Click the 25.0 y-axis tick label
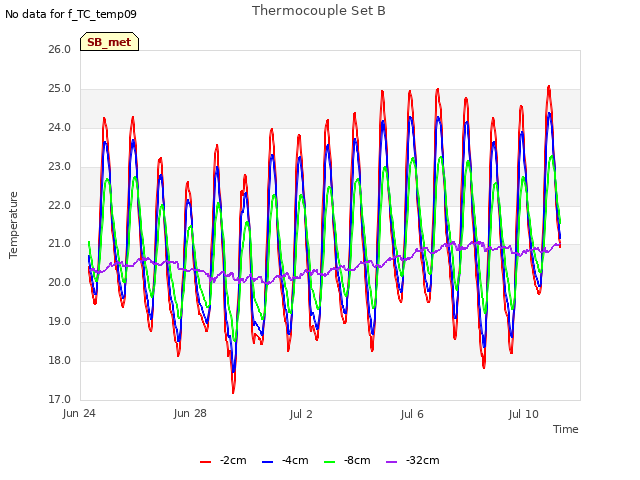This screenshot has height=480, width=640. 60,89
